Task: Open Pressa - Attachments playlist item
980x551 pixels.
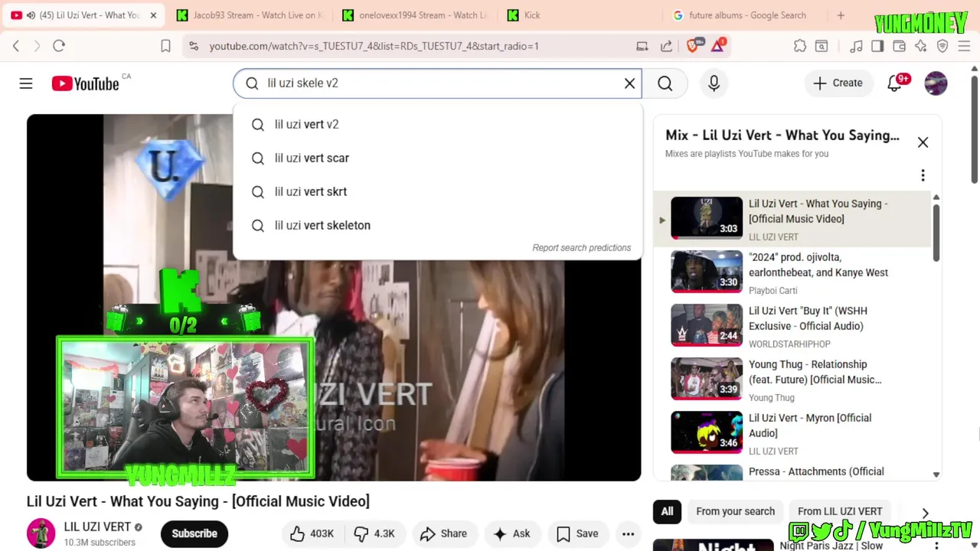Action: pos(792,471)
